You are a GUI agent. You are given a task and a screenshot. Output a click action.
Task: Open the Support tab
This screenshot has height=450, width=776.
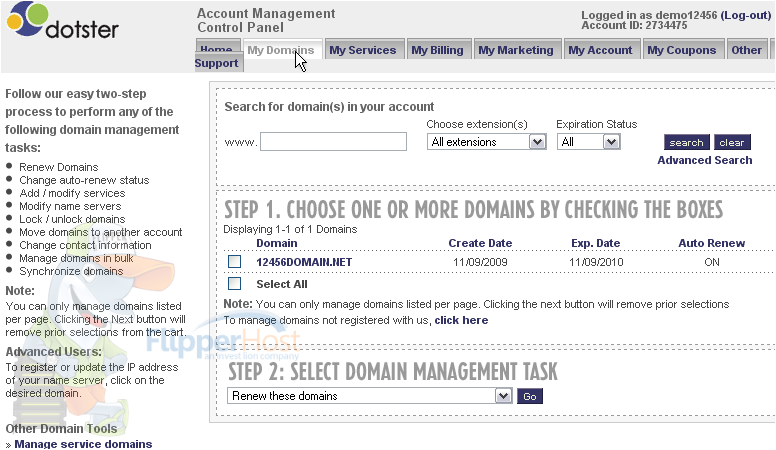click(217, 63)
